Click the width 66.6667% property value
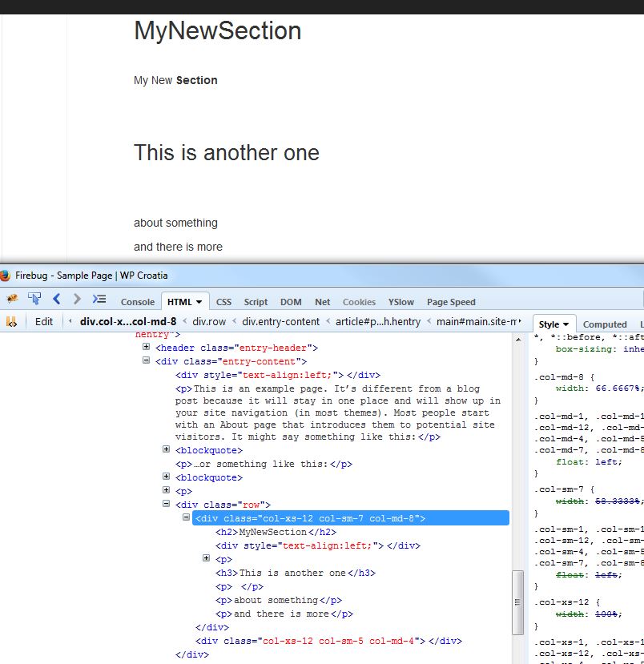The width and height of the screenshot is (644, 664). point(618,388)
